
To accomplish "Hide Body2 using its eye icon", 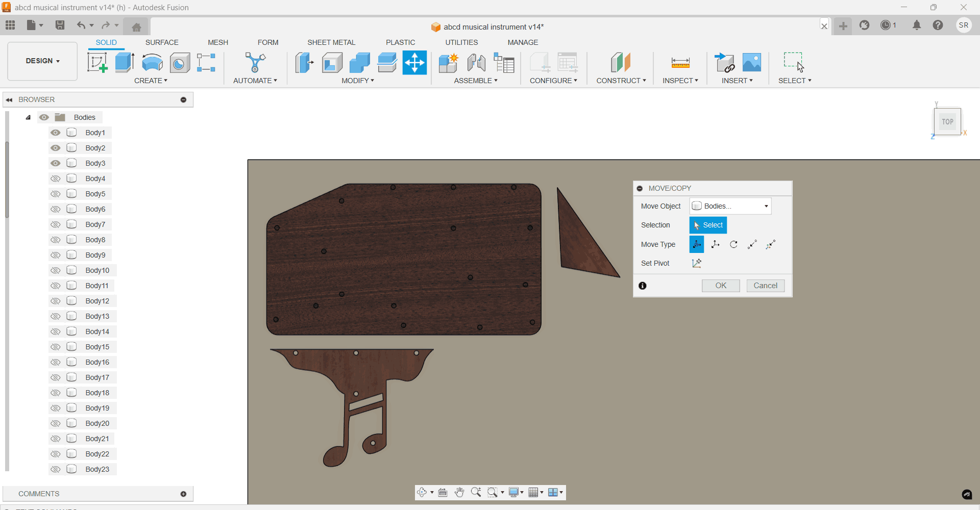I will click(x=55, y=148).
